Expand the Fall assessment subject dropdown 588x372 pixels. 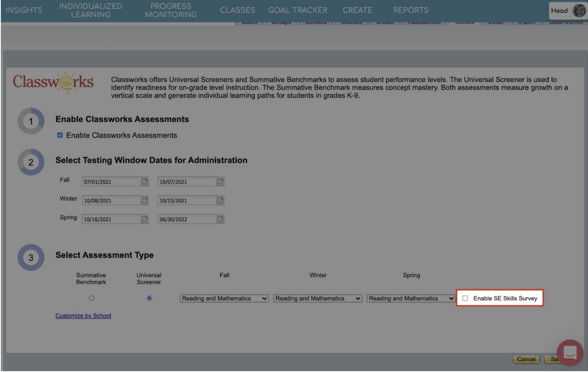[224, 299]
